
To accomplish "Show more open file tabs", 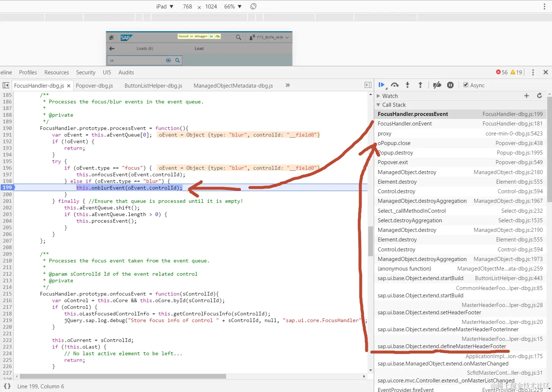I will tap(288, 85).
